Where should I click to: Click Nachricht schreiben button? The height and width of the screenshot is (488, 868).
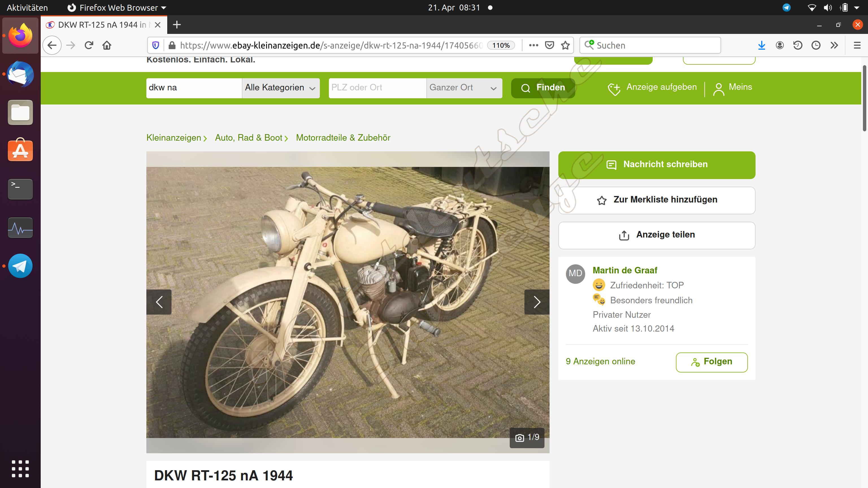[657, 165]
